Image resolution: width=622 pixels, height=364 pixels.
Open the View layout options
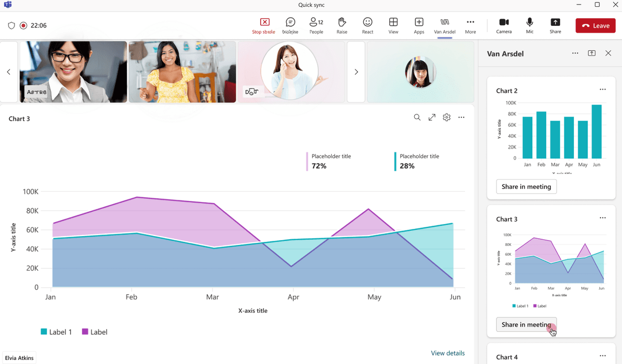tap(393, 25)
